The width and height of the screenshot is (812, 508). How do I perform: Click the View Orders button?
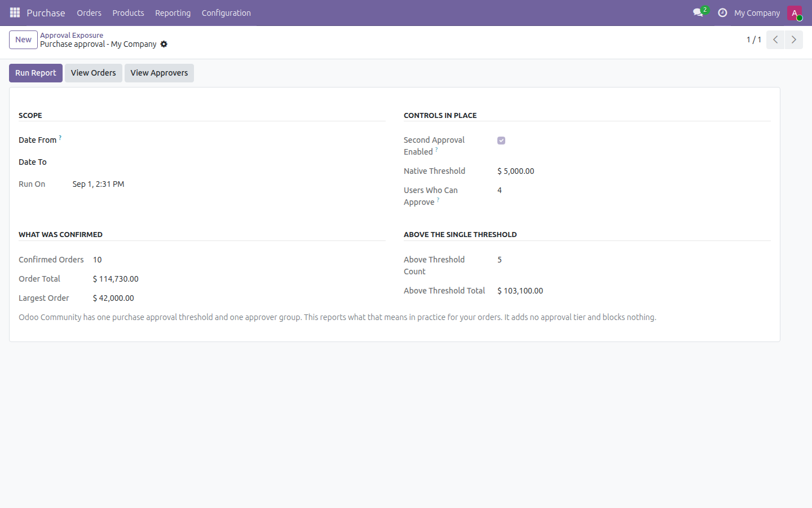[93, 73]
